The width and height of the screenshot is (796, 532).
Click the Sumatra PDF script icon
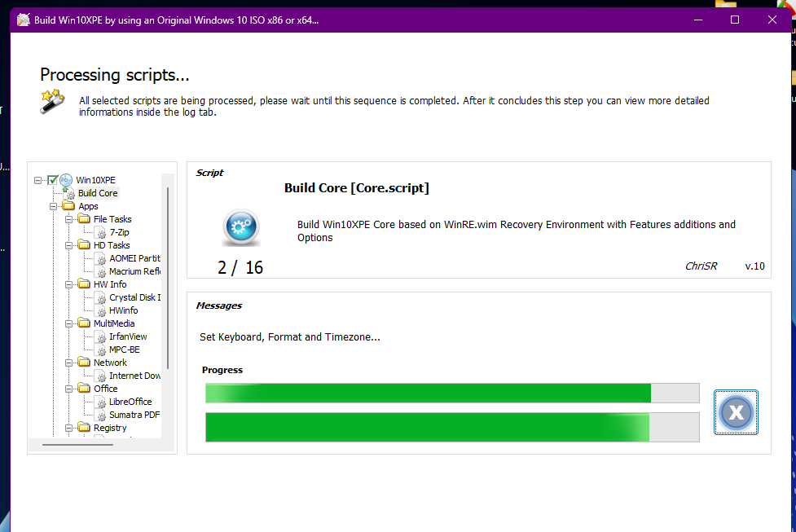[100, 415]
